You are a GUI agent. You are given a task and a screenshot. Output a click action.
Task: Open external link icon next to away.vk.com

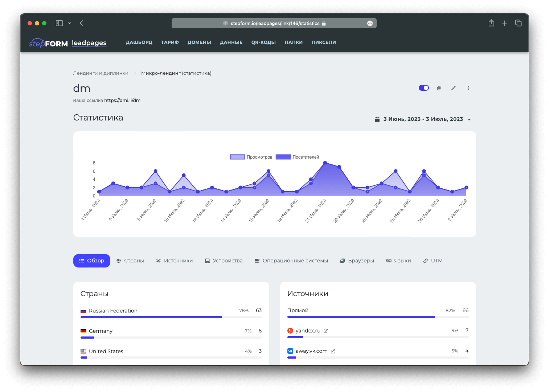pyautogui.click(x=333, y=351)
